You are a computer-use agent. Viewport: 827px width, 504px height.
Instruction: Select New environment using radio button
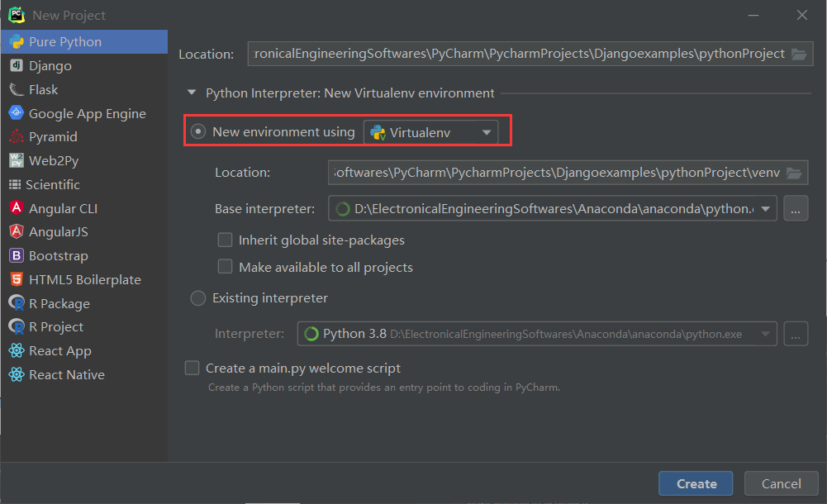[x=197, y=131]
